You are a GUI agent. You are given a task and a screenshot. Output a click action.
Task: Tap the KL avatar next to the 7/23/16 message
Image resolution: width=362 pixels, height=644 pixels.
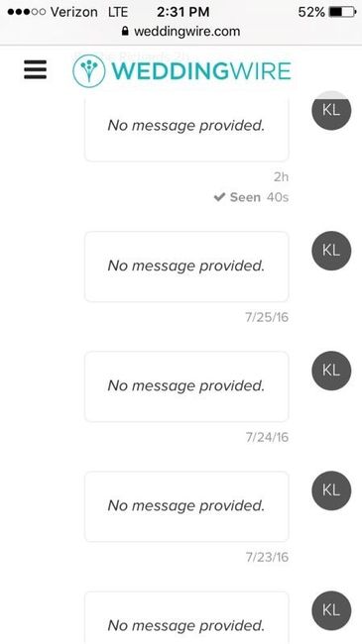[331, 490]
